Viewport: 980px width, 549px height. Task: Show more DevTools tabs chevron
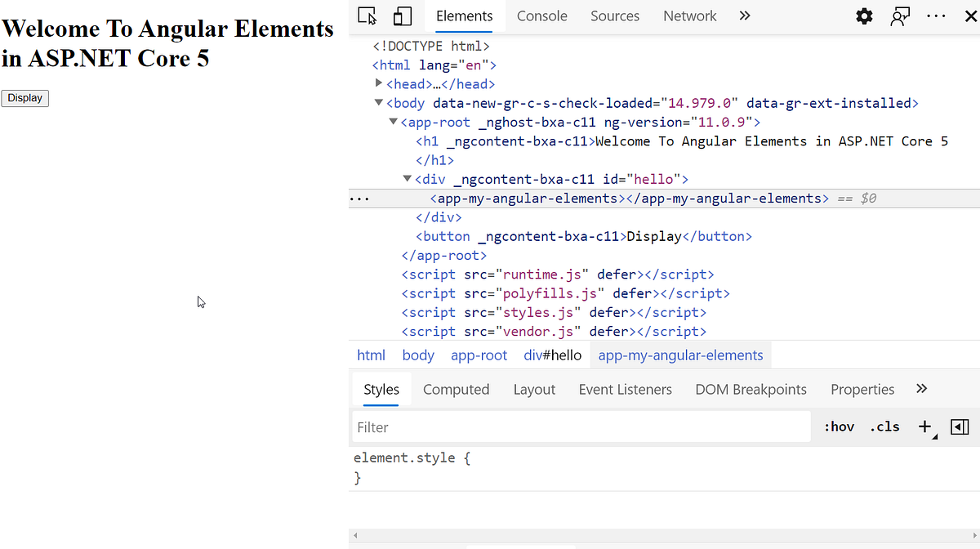pyautogui.click(x=744, y=16)
